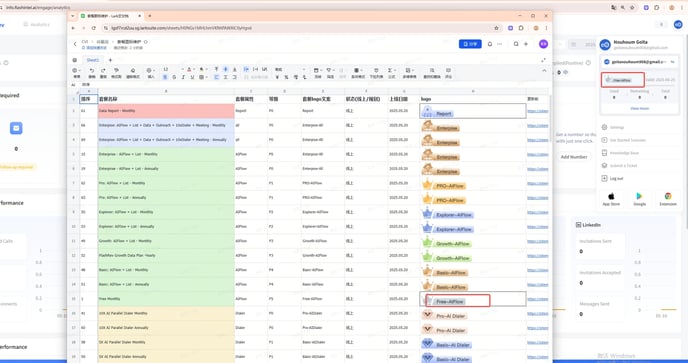Viewport: 688px width, 363px height.
Task: Click Add Number in background window
Action: click(x=574, y=157)
